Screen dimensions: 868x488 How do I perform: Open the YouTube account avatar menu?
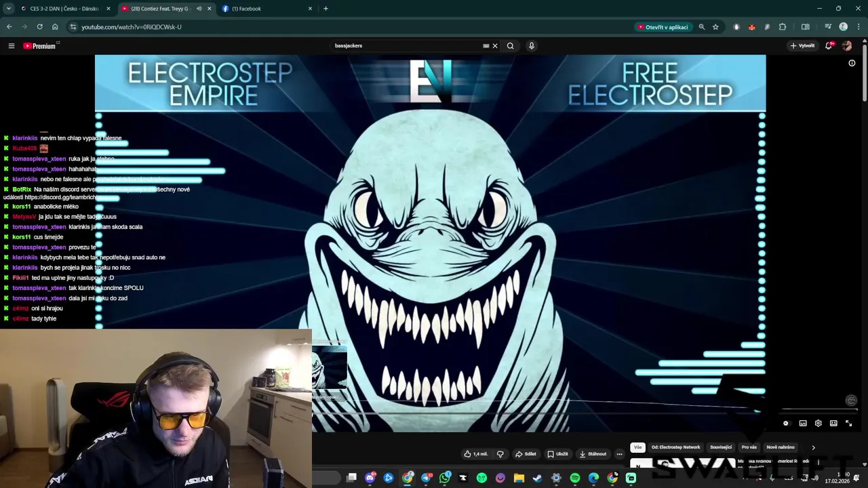[847, 46]
